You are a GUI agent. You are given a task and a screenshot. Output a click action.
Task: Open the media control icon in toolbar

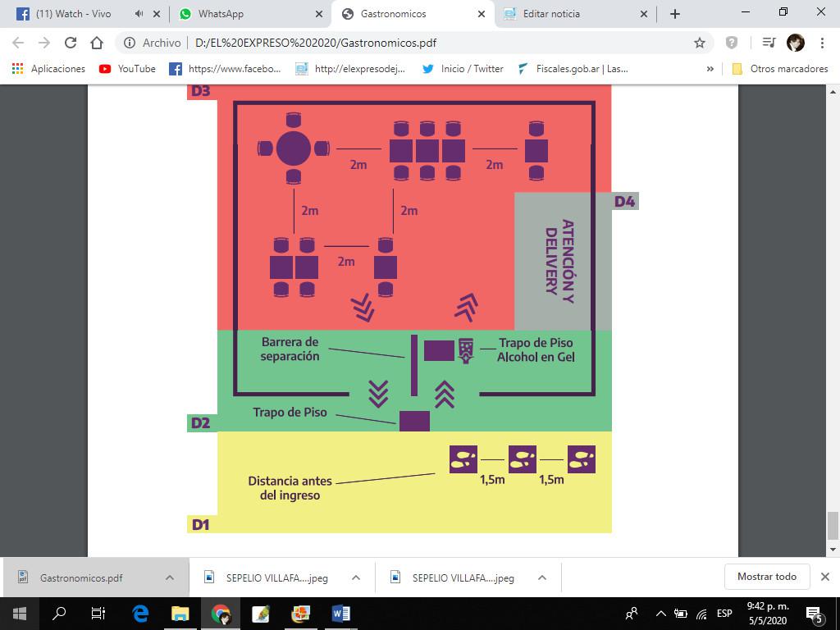[x=769, y=43]
